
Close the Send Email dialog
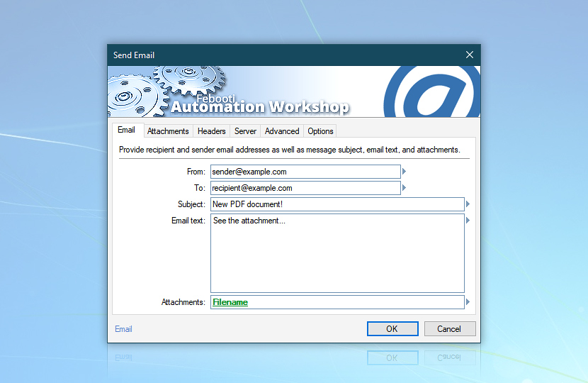pos(470,55)
